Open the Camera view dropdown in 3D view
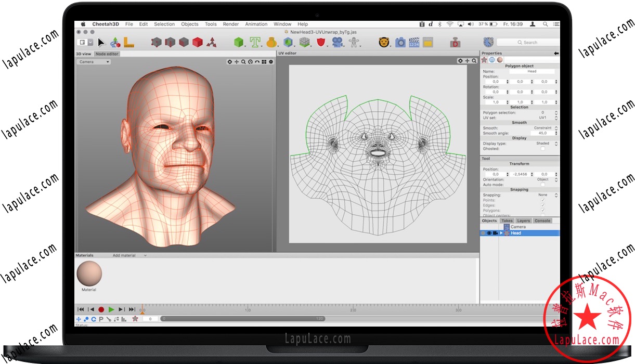Image resolution: width=635 pixels, height=364 pixels. pos(93,61)
